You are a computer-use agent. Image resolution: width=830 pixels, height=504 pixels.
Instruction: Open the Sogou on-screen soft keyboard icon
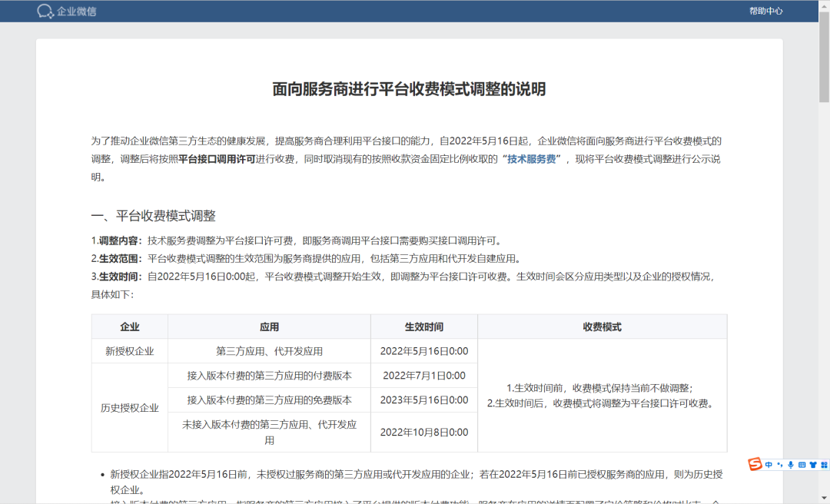tap(802, 464)
